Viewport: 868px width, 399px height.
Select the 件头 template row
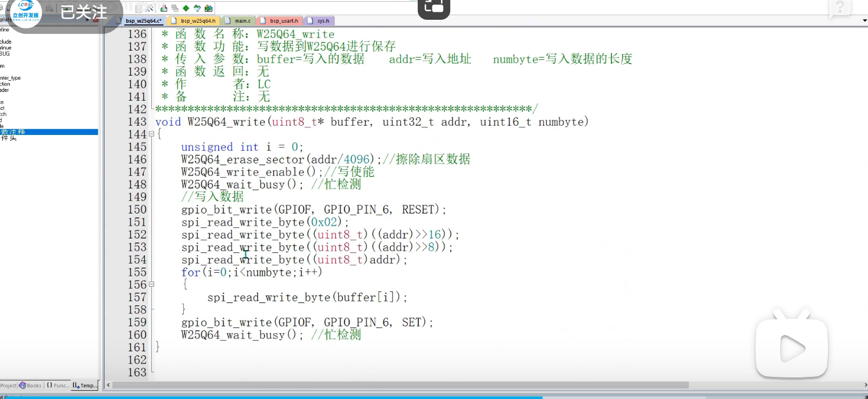click(8, 138)
